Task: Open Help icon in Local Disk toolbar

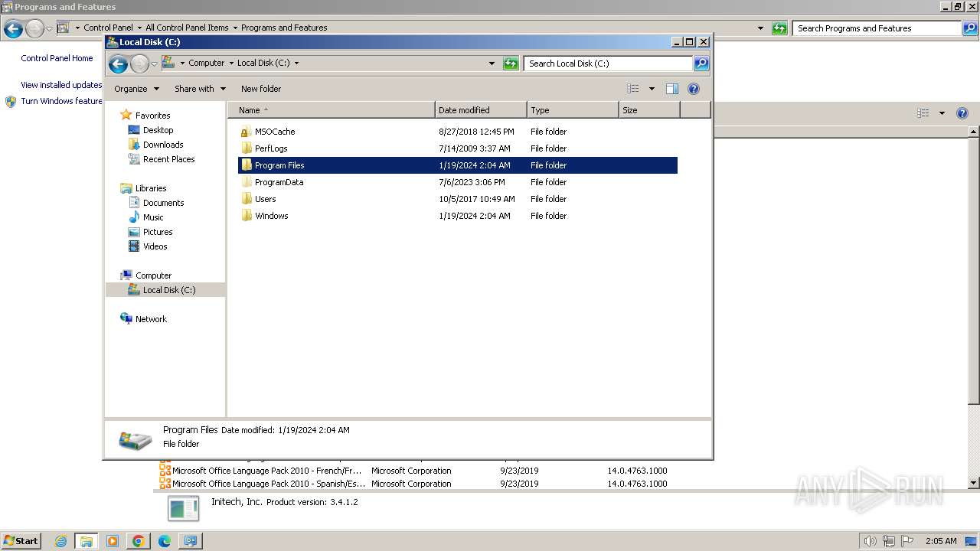Action: pos(694,89)
